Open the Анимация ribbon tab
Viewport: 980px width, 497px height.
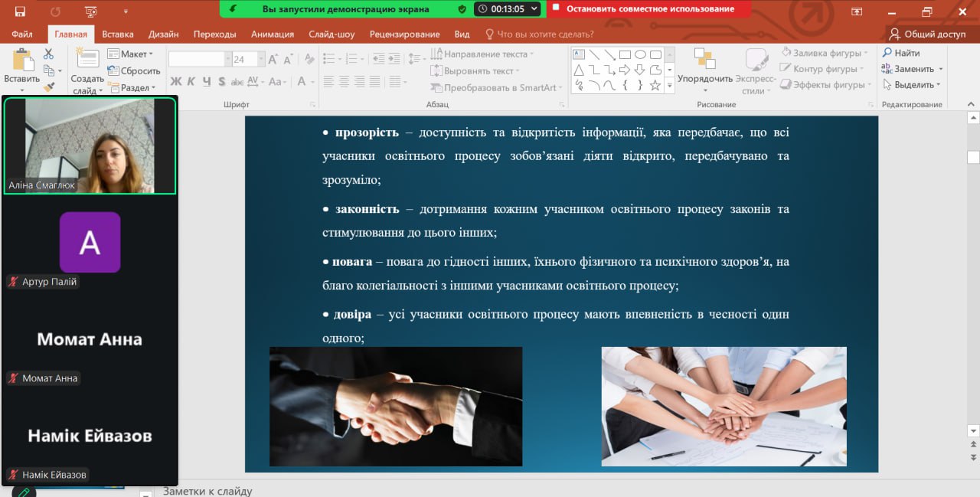(272, 34)
